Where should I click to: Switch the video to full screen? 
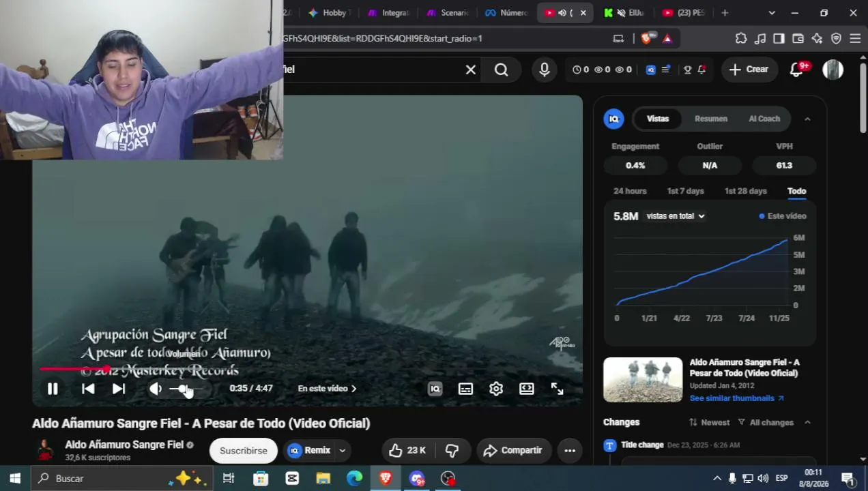click(x=558, y=389)
